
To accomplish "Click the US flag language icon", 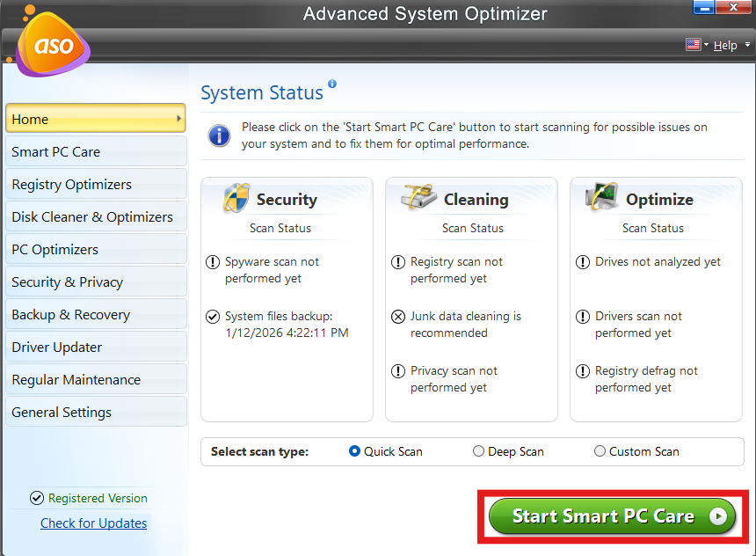I will coord(692,45).
